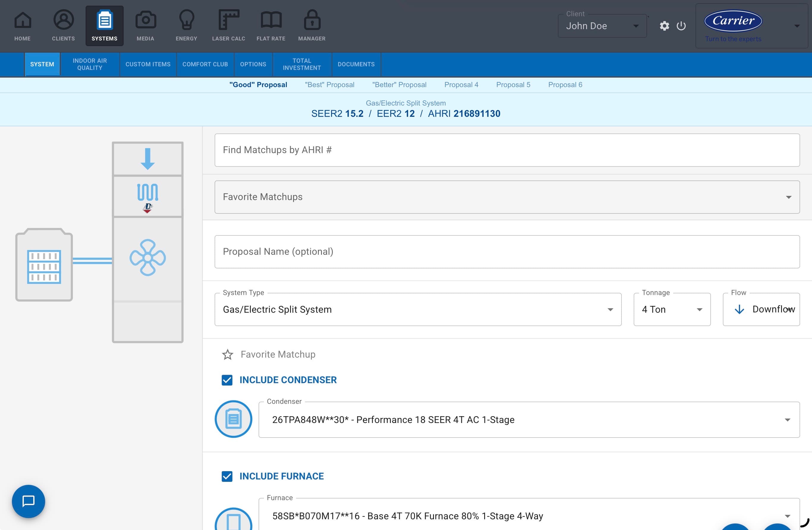812x530 pixels.
Task: Select the outdoor condenser unit in diagram
Action: pos(44,265)
